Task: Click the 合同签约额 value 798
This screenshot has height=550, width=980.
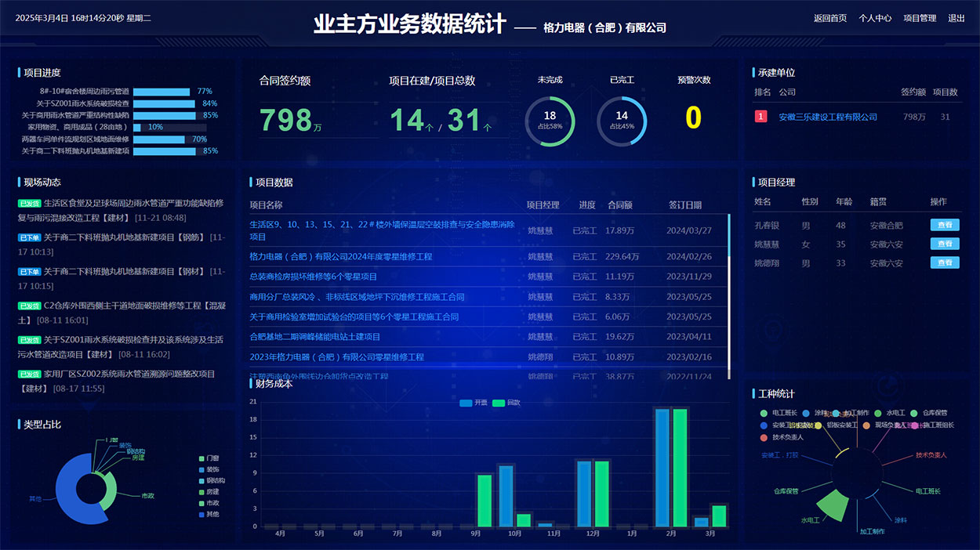Action: click(x=286, y=120)
